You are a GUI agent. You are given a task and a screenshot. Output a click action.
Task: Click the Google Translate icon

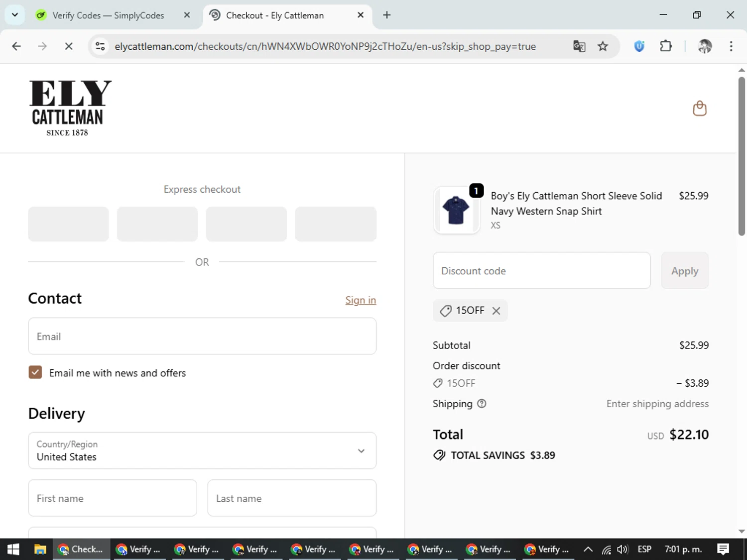coord(579,46)
